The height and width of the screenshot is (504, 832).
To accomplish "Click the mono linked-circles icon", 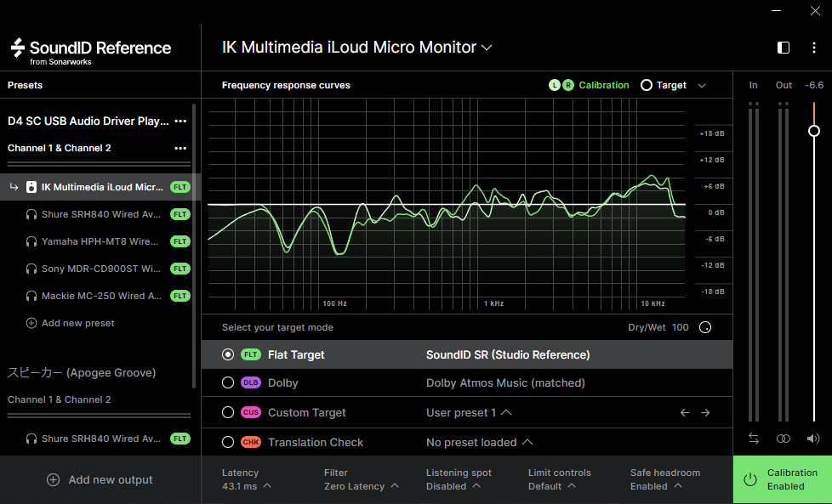I will tap(784, 439).
